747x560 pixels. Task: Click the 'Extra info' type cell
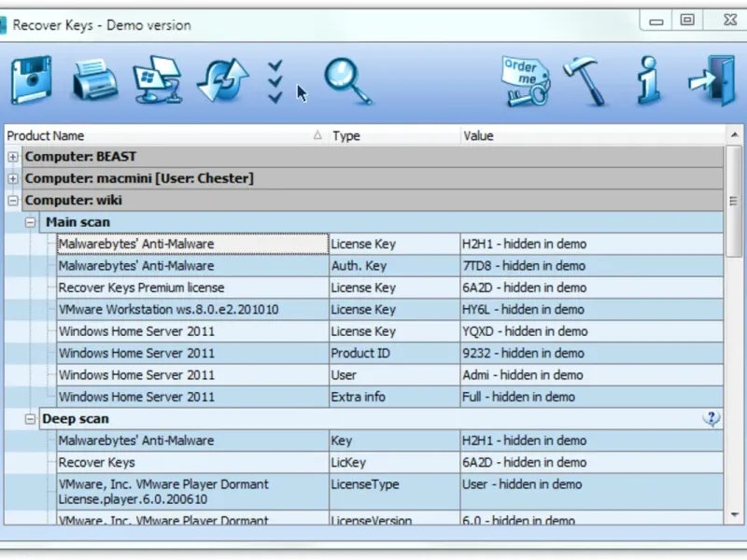[x=394, y=398]
